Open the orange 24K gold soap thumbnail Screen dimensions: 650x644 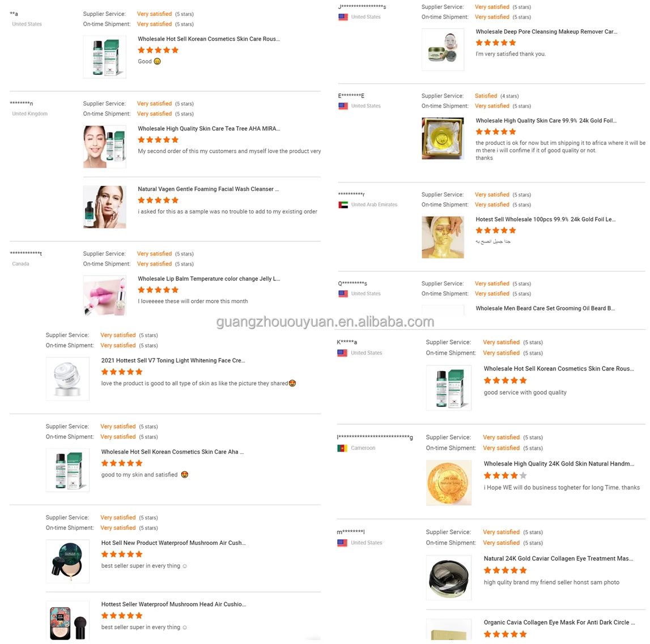tap(449, 483)
